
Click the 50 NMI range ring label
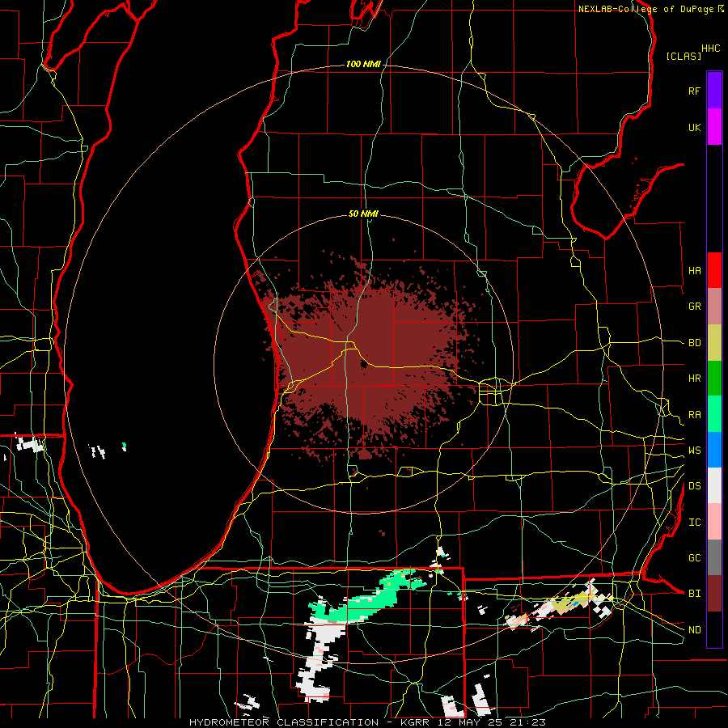[x=363, y=214]
